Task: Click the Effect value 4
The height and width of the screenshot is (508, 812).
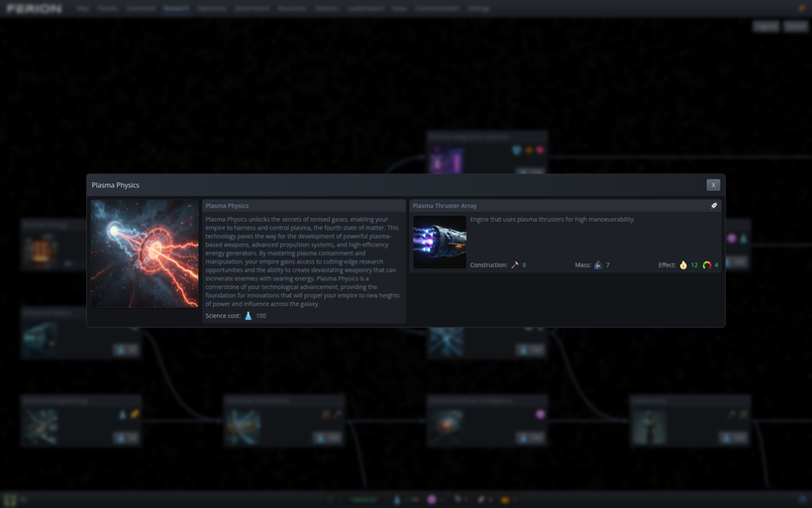Action: [x=716, y=265]
